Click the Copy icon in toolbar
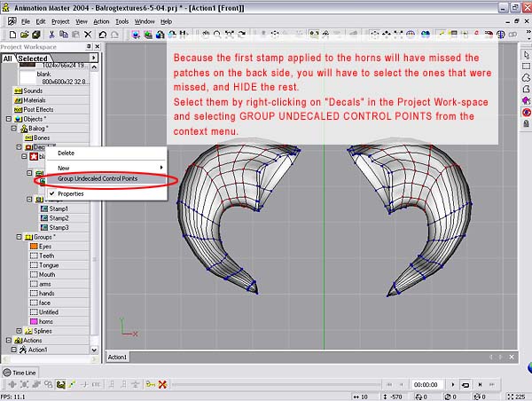 point(64,35)
